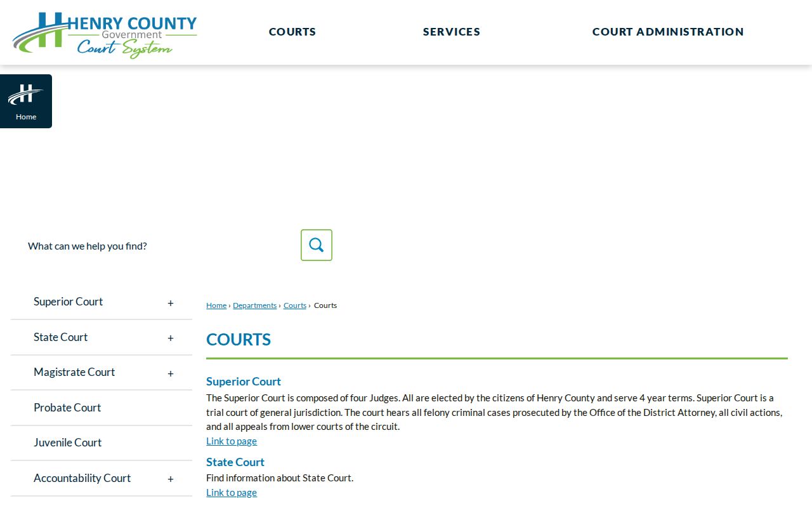This screenshot has height=508, width=812.
Task: Open the Courts top menu
Action: (292, 32)
